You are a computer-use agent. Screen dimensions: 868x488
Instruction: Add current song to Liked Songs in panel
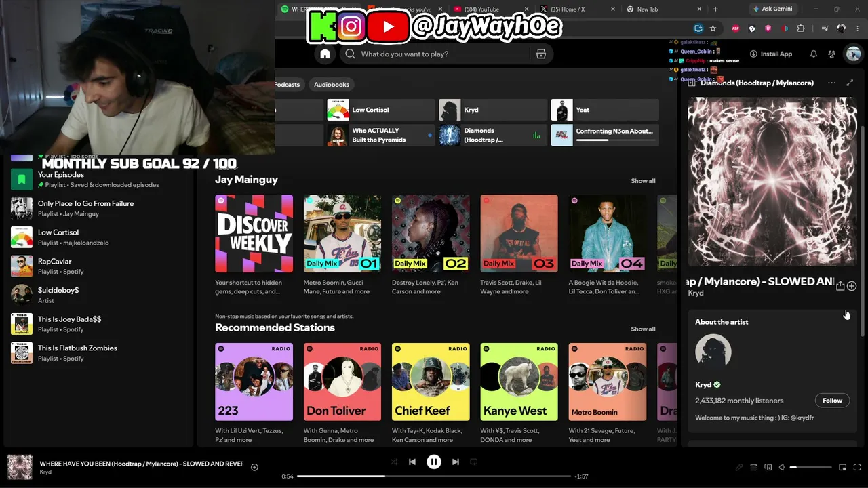tap(852, 286)
